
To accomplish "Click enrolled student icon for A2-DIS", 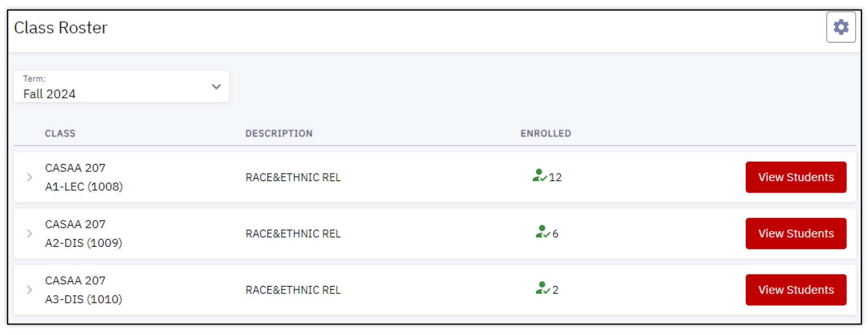I will tap(542, 232).
